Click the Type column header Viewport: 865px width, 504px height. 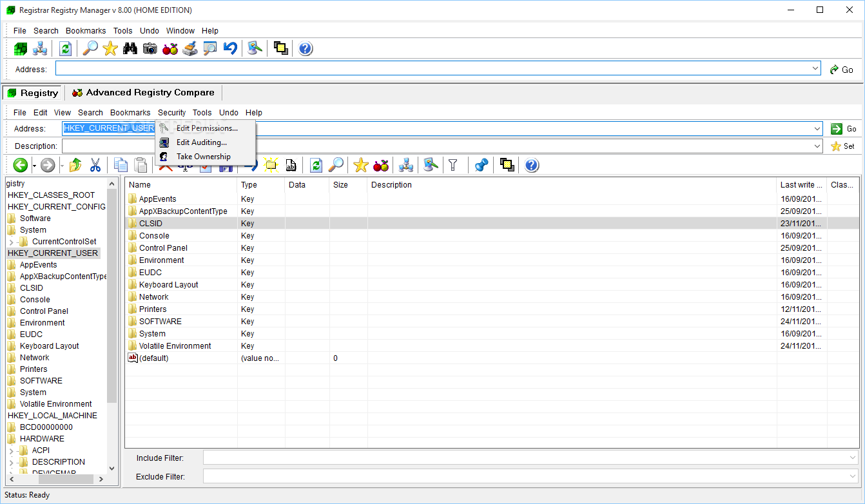[x=261, y=185]
